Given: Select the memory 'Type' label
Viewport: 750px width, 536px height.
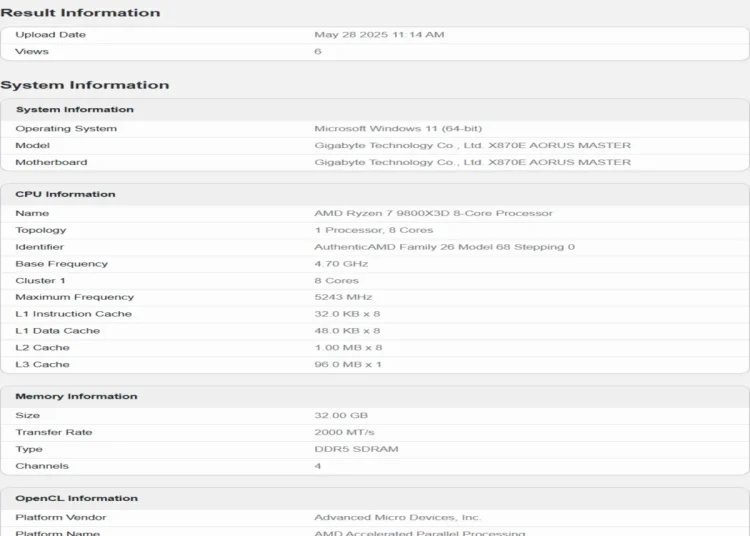Looking at the screenshot, I should click(x=29, y=449).
